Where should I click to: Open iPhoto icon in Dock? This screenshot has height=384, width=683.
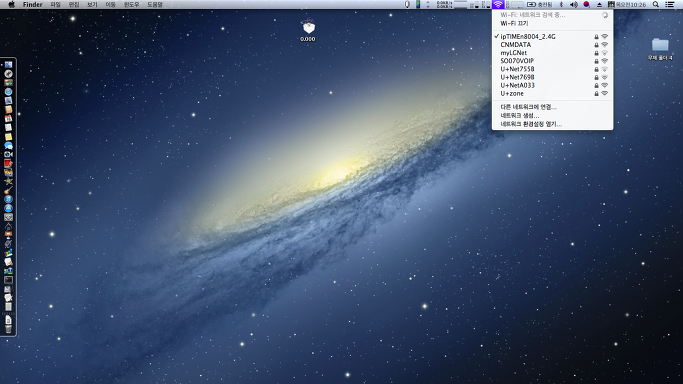point(8,172)
